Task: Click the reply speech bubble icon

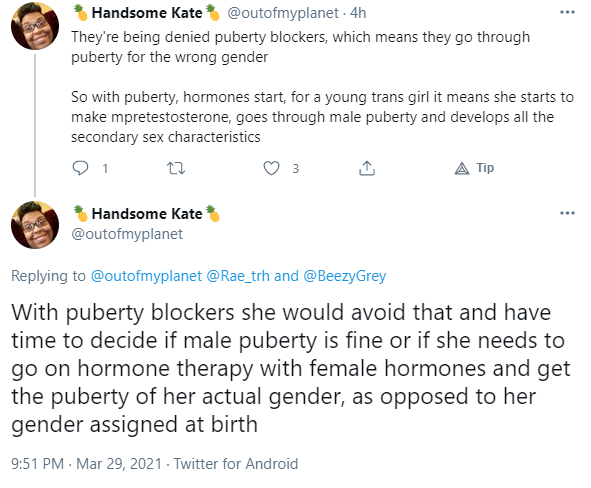Action: [80, 168]
